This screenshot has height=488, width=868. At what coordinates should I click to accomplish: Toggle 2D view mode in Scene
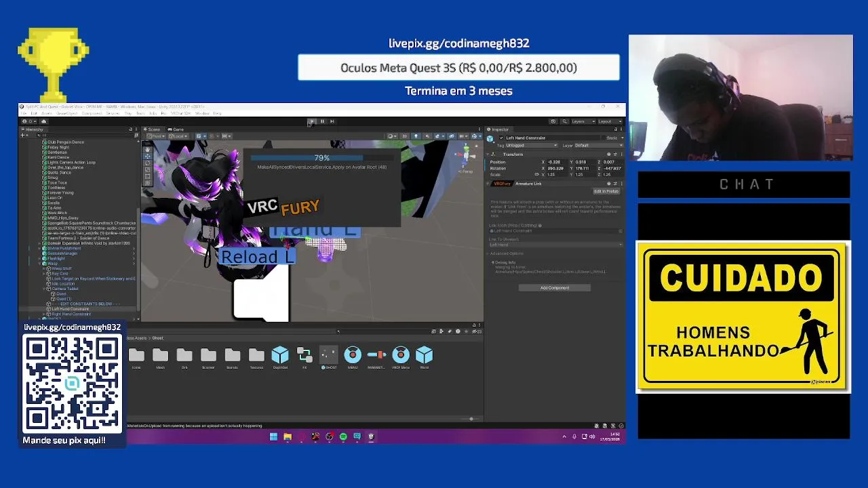405,136
